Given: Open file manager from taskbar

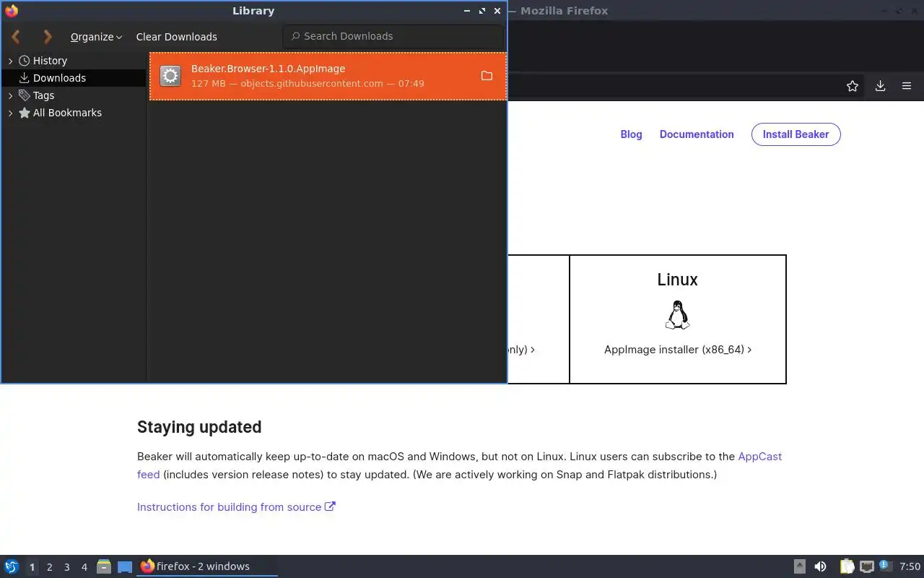Looking at the screenshot, I should point(104,566).
